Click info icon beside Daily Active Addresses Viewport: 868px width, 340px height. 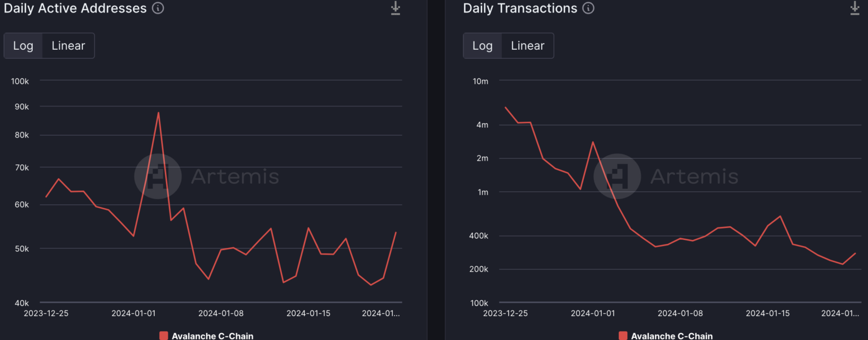(158, 8)
